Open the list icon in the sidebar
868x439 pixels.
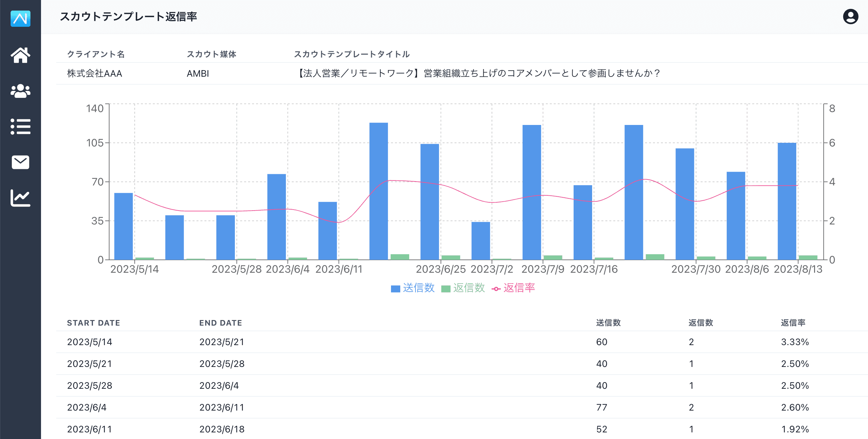click(x=20, y=127)
